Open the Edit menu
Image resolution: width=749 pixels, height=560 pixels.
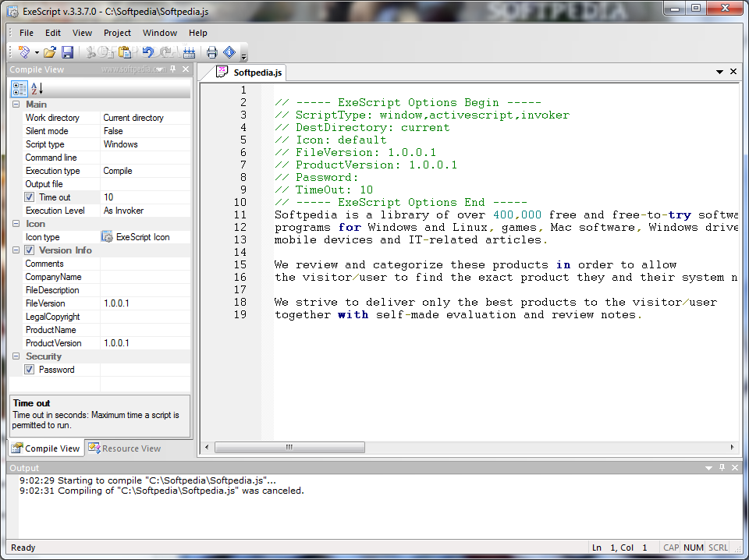click(x=53, y=33)
